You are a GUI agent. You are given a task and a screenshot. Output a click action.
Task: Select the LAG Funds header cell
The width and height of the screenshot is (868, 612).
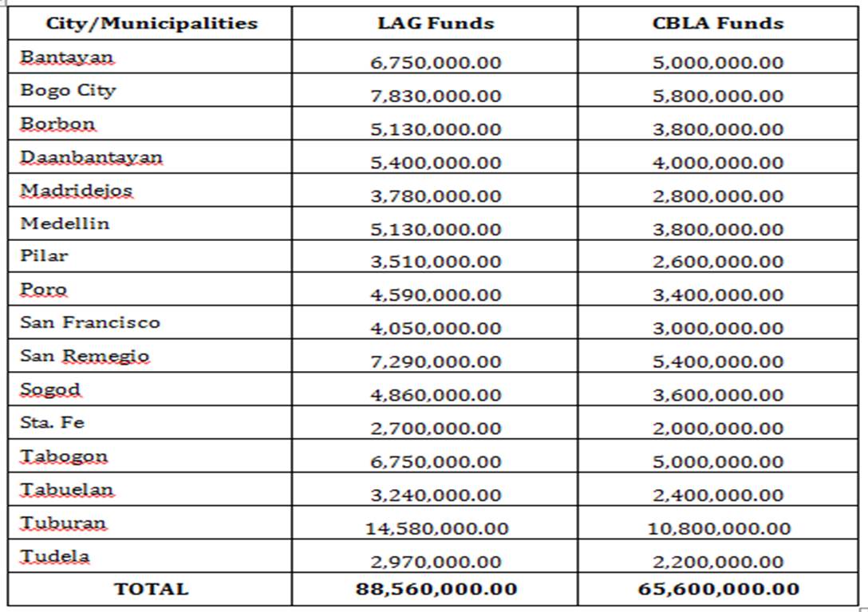pyautogui.click(x=436, y=23)
